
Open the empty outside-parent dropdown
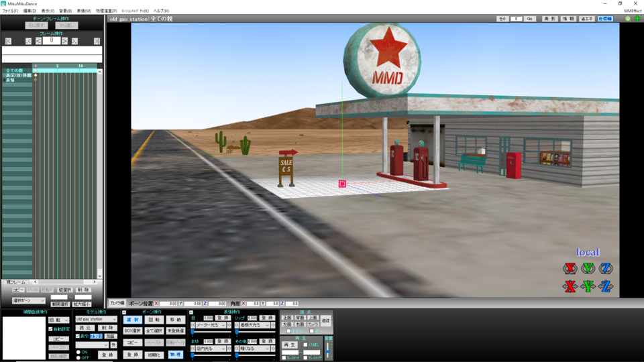(92, 345)
